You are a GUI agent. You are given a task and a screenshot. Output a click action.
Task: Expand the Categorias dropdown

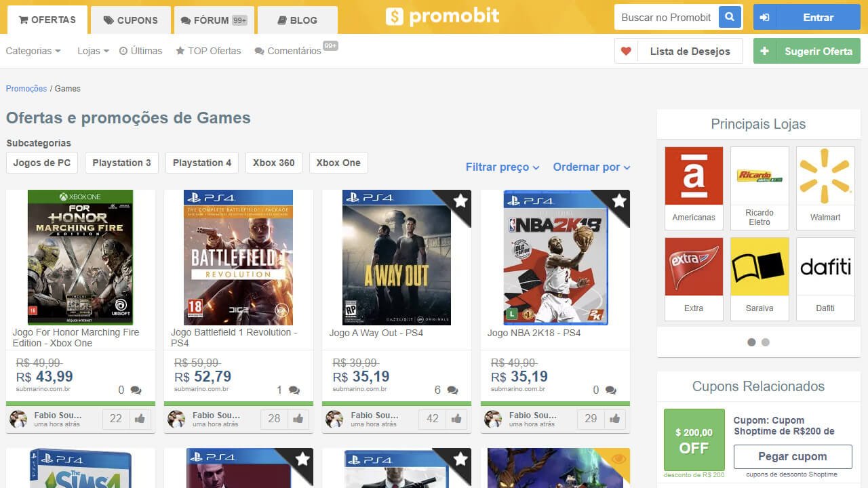pos(33,51)
